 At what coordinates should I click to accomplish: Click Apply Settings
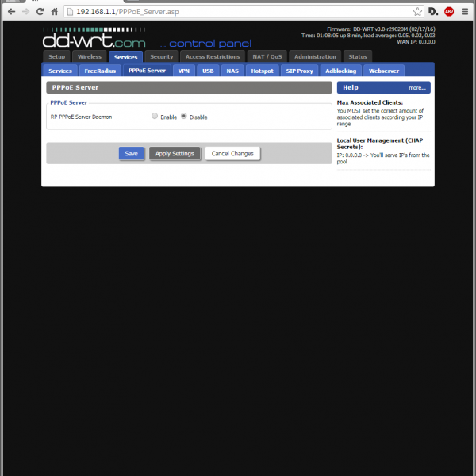point(175,154)
